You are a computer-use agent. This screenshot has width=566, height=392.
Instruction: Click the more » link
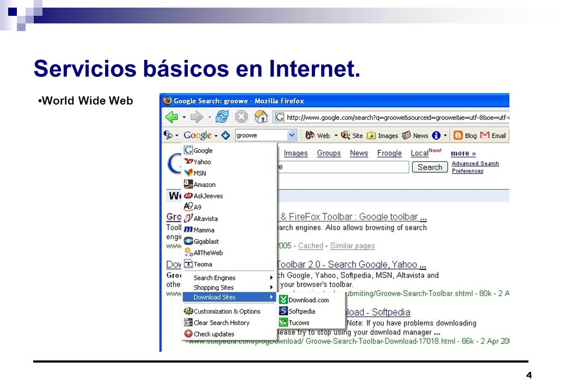(x=463, y=154)
